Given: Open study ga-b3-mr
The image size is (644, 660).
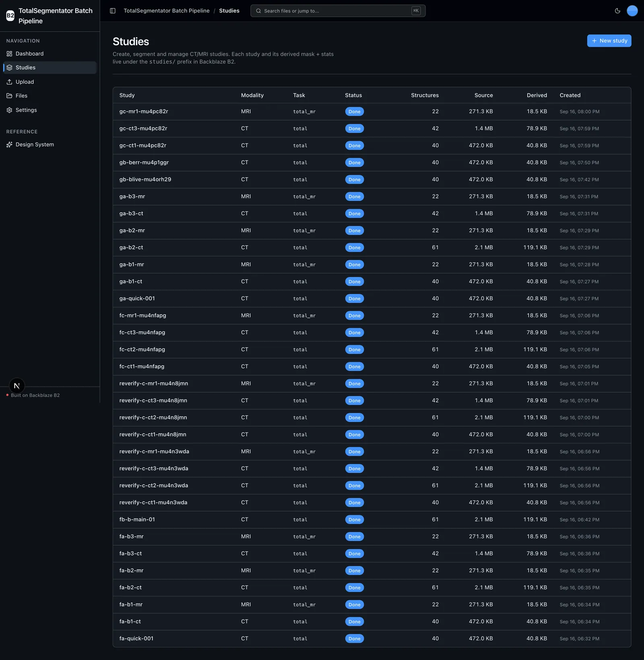Looking at the screenshot, I should click(132, 197).
